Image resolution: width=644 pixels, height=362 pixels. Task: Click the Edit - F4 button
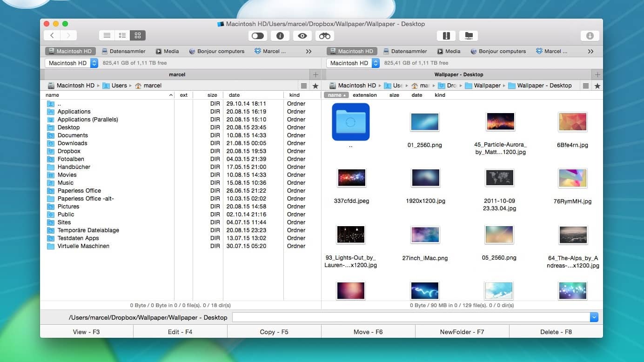click(x=180, y=332)
